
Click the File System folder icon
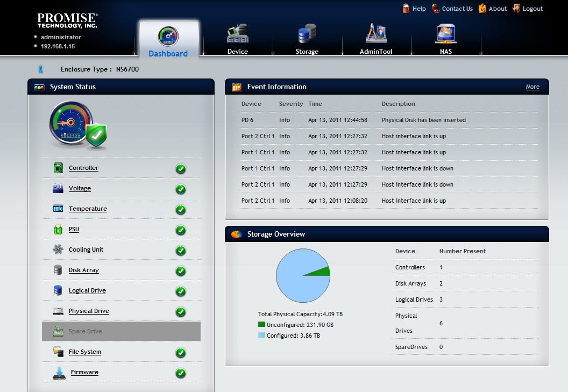[58, 352]
